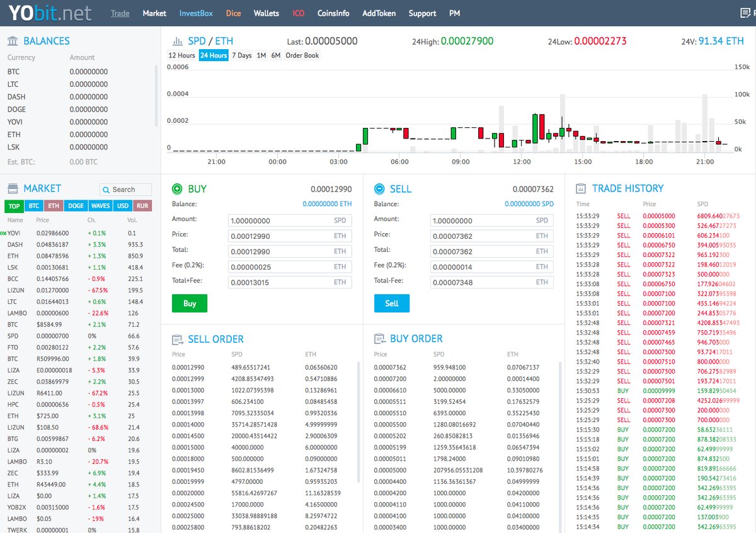Select the SPD market row
The width and height of the screenshot is (756, 533).
[79, 336]
